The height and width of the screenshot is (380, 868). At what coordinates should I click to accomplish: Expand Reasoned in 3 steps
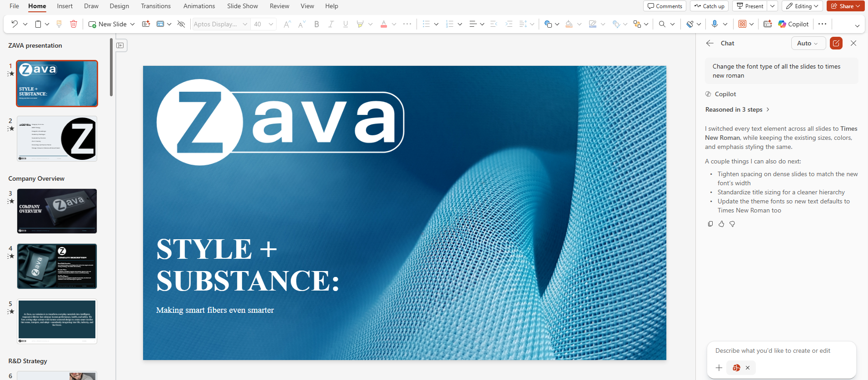[x=737, y=109]
